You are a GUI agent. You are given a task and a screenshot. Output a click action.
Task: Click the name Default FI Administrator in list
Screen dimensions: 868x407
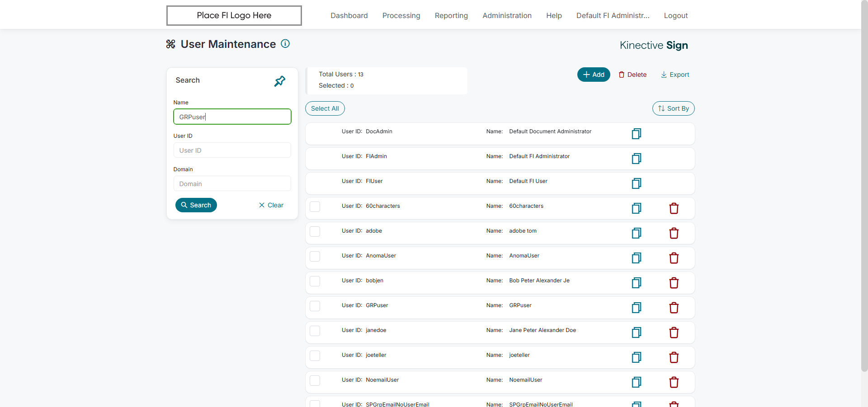coord(539,156)
